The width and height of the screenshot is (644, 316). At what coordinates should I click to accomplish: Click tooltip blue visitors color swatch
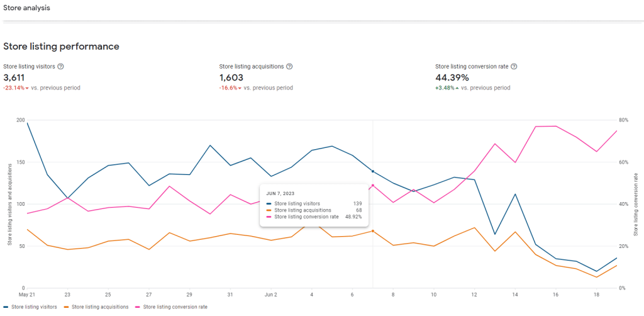pyautogui.click(x=269, y=203)
